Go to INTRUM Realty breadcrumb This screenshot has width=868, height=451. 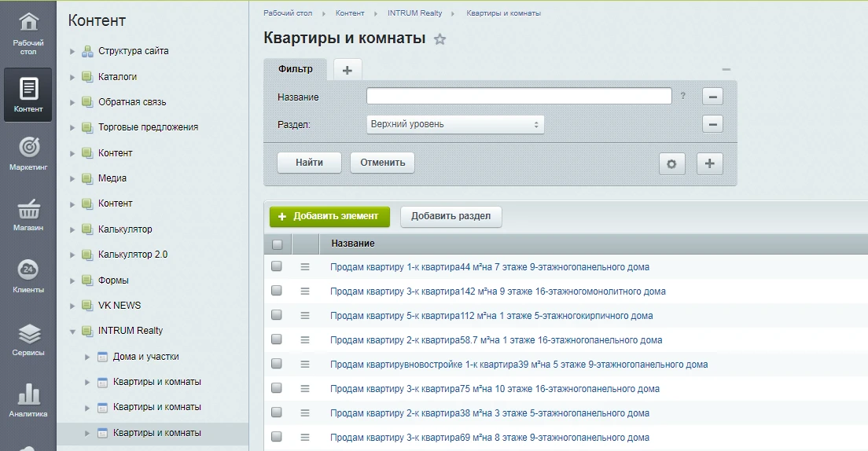tap(414, 13)
